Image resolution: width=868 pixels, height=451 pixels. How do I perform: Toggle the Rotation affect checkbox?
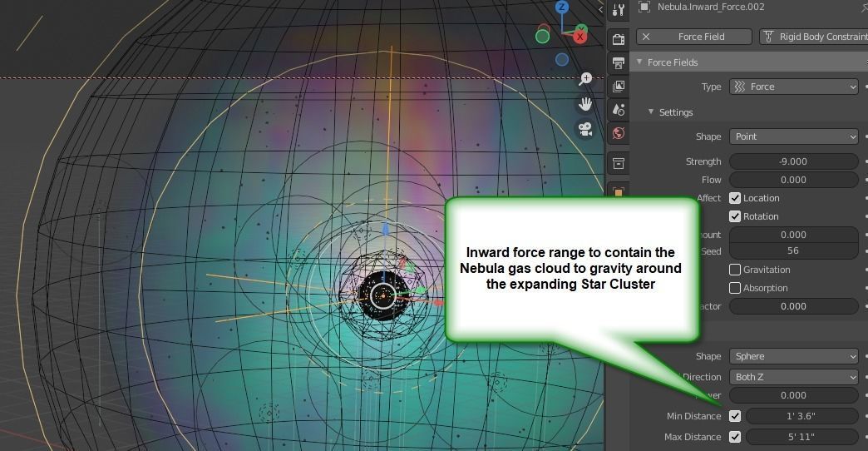point(735,216)
